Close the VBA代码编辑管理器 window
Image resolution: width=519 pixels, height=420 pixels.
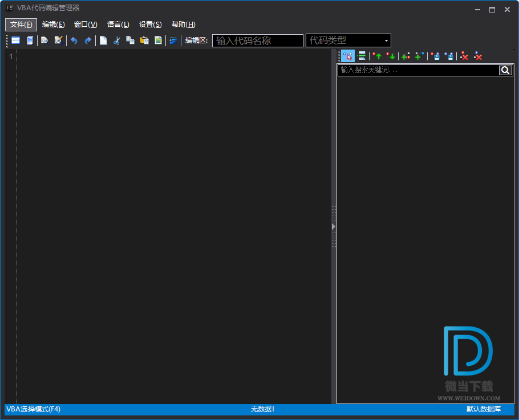(507, 10)
